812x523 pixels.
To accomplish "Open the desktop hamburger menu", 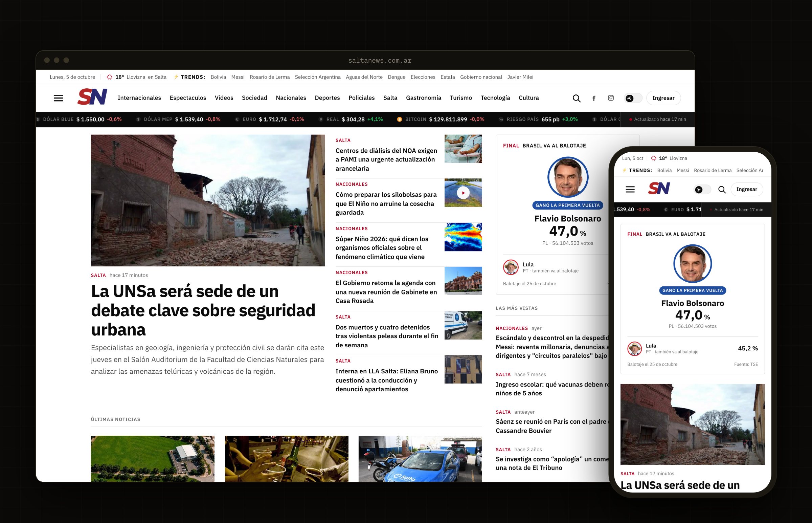I will 59,98.
